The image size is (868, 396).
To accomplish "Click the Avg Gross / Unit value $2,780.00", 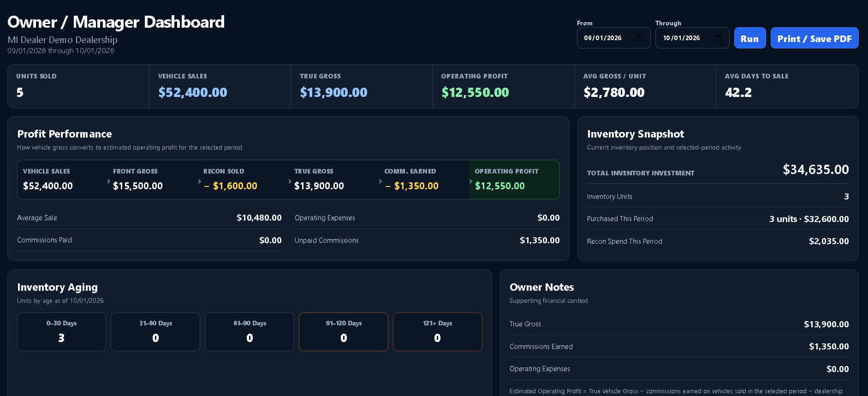I will pyautogui.click(x=614, y=92).
